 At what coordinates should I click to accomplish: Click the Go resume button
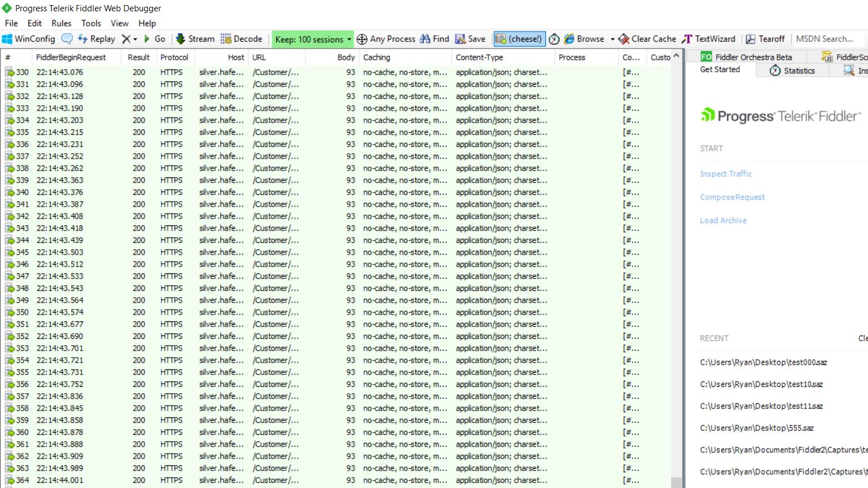coord(154,39)
